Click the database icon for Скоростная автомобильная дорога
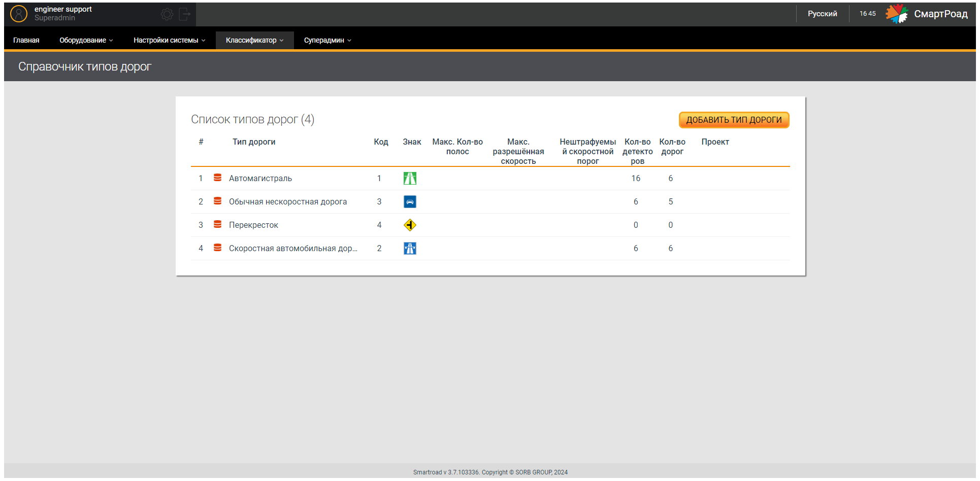Image resolution: width=980 pixels, height=481 pixels. (217, 248)
